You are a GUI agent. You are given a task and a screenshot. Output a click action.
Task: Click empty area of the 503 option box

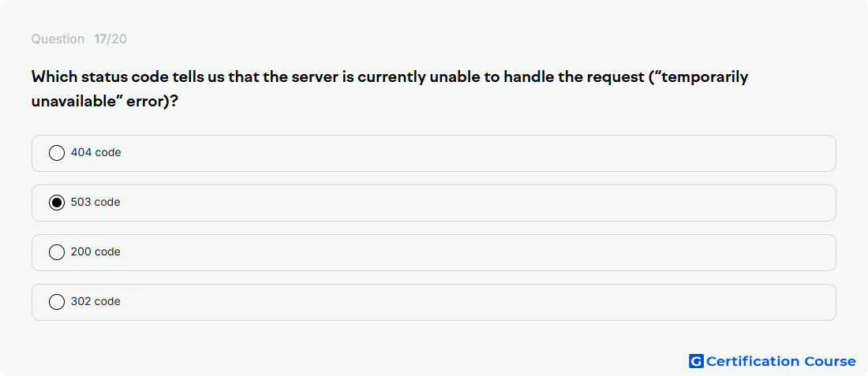tap(476, 203)
